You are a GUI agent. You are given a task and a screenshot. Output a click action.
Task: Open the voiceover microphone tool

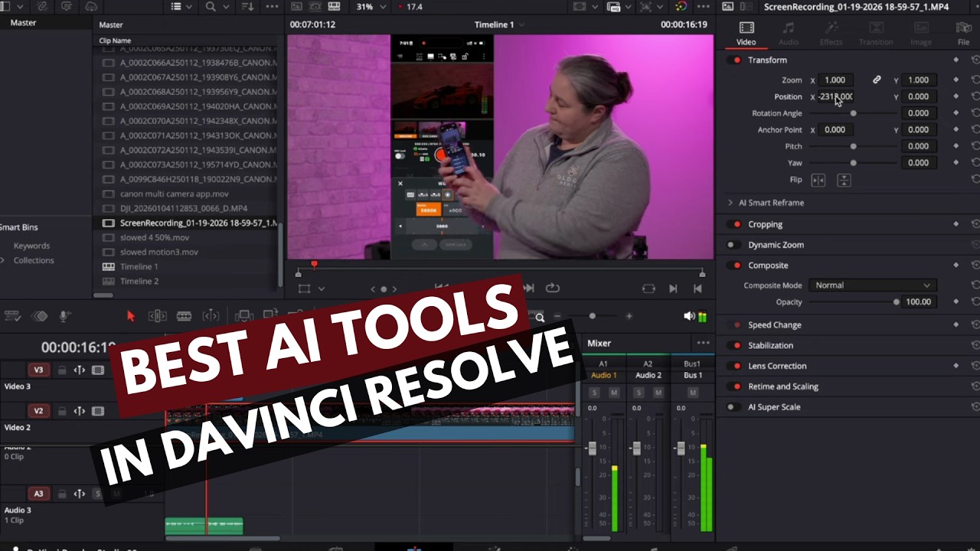[x=65, y=316]
